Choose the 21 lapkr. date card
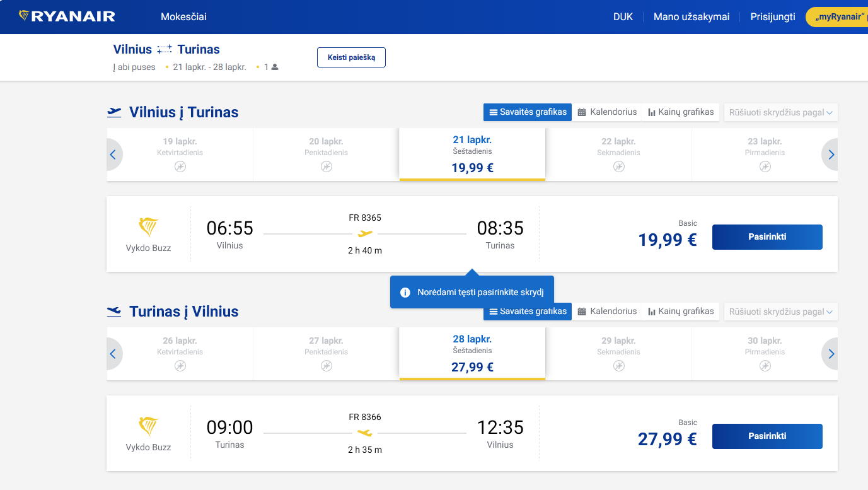The image size is (868, 490). (472, 155)
